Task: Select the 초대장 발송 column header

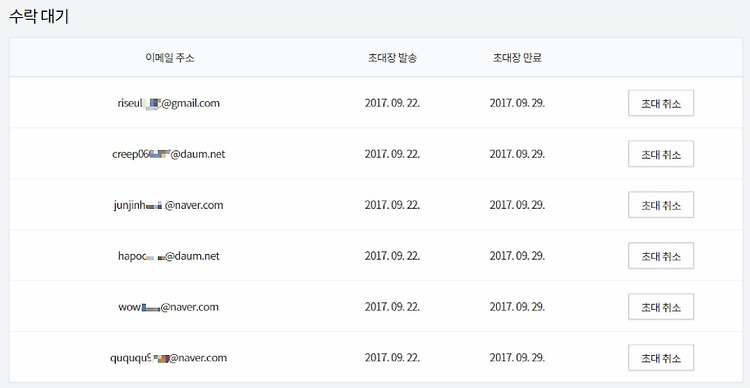Action: click(x=392, y=58)
